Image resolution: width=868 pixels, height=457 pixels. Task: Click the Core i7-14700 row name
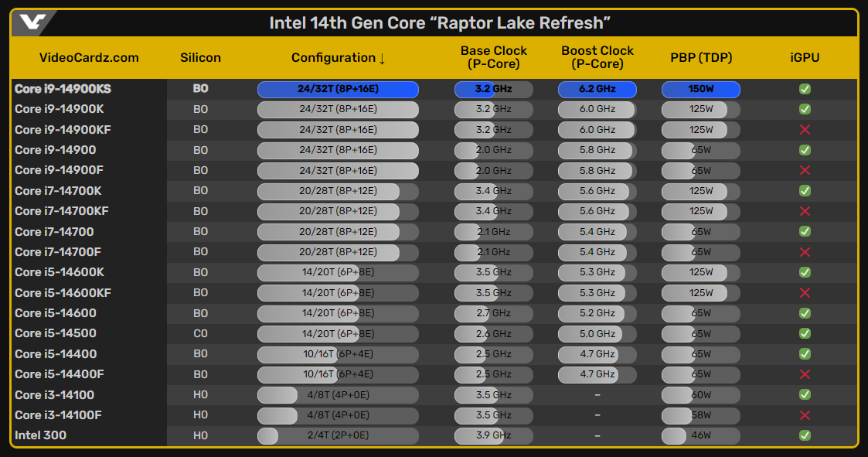coord(54,231)
